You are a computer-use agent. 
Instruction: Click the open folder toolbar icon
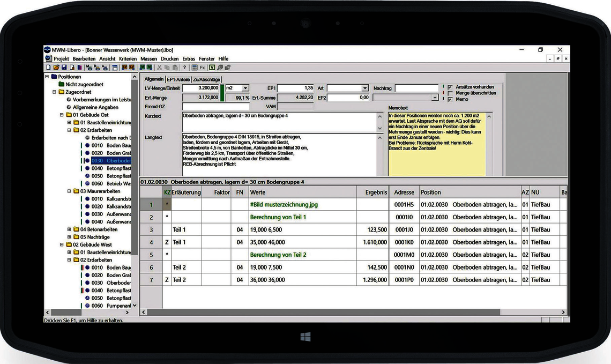click(56, 68)
